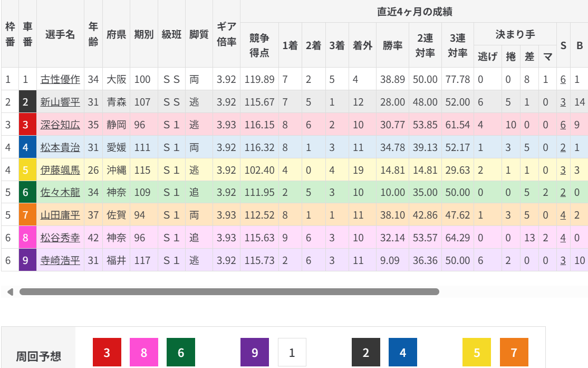Click green number 6 badge in 周回予想 lineup

[x=181, y=352]
